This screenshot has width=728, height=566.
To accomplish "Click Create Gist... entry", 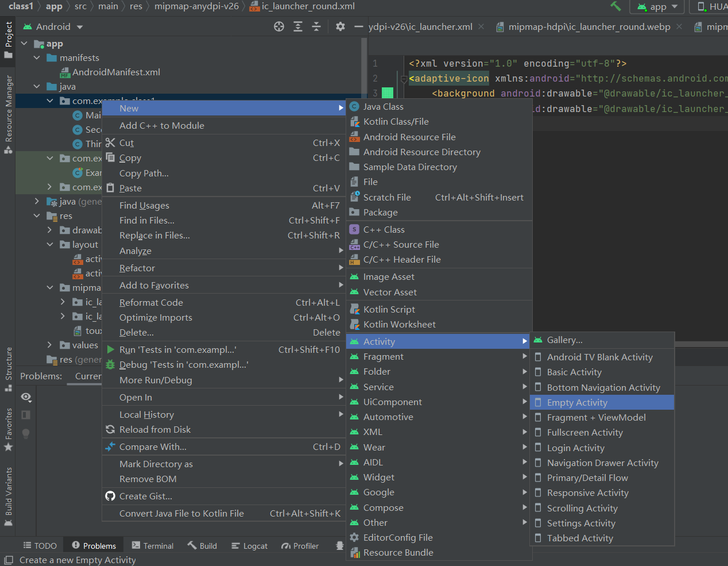I will (x=223, y=496).
